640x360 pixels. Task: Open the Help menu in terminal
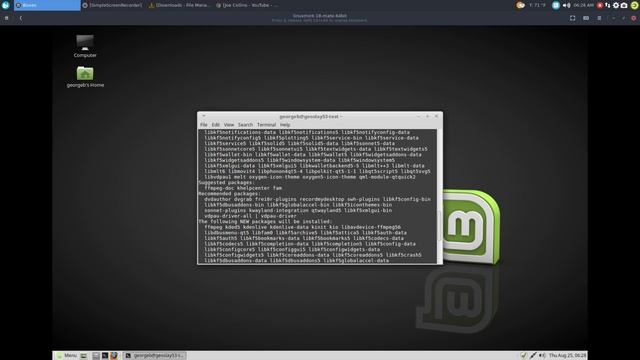(x=285, y=125)
